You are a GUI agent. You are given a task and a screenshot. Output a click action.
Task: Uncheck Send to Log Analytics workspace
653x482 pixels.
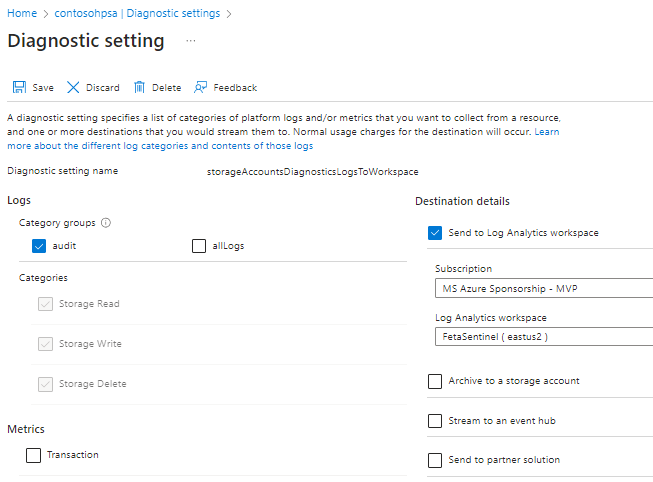pyautogui.click(x=435, y=233)
